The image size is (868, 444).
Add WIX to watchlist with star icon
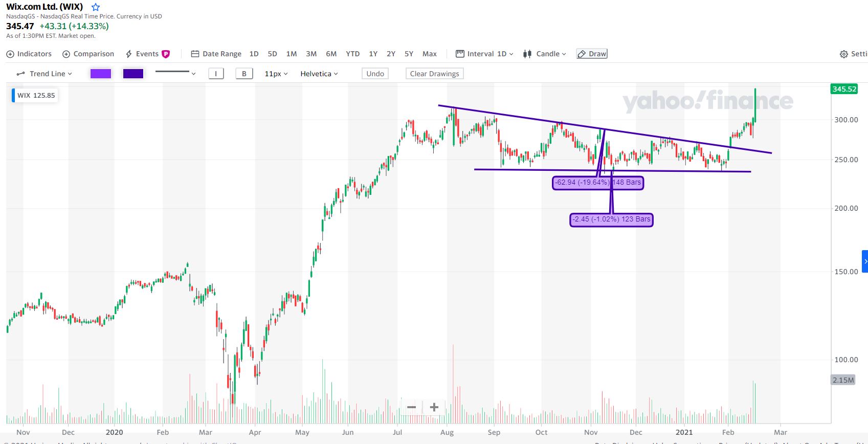[96, 7]
